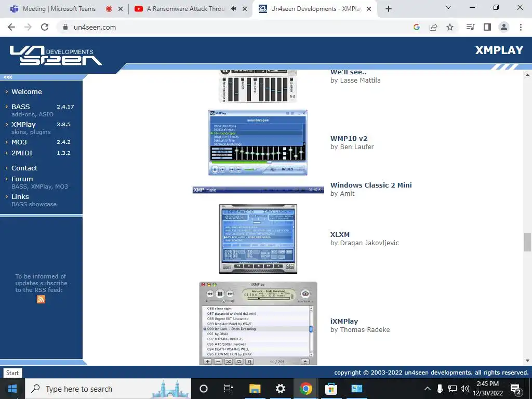Close the Microsoft Teams tab
The image size is (532, 399).
pyautogui.click(x=121, y=9)
